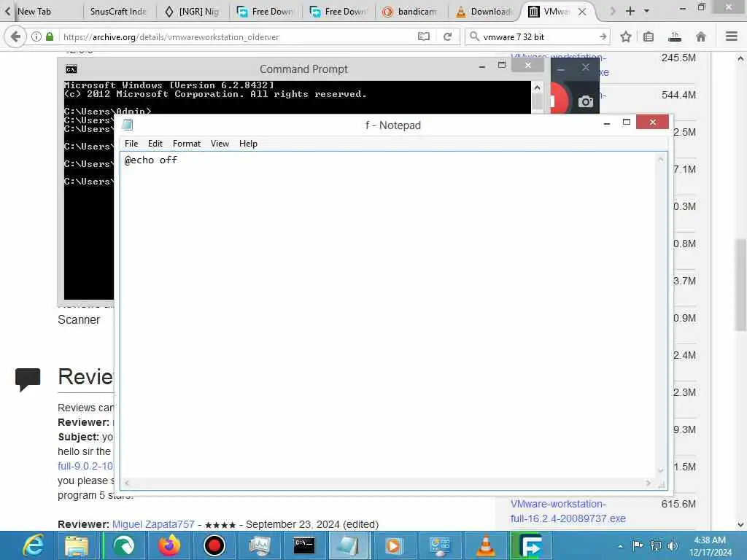Click the system tray volume speaker icon
The width and height of the screenshot is (747, 560).
pos(673,545)
